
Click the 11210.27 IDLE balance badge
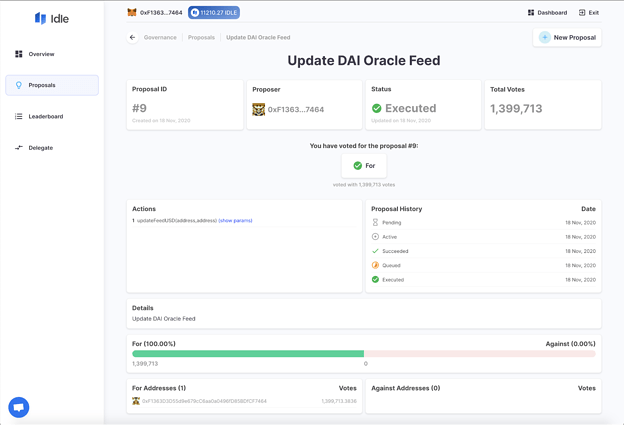[x=214, y=13]
